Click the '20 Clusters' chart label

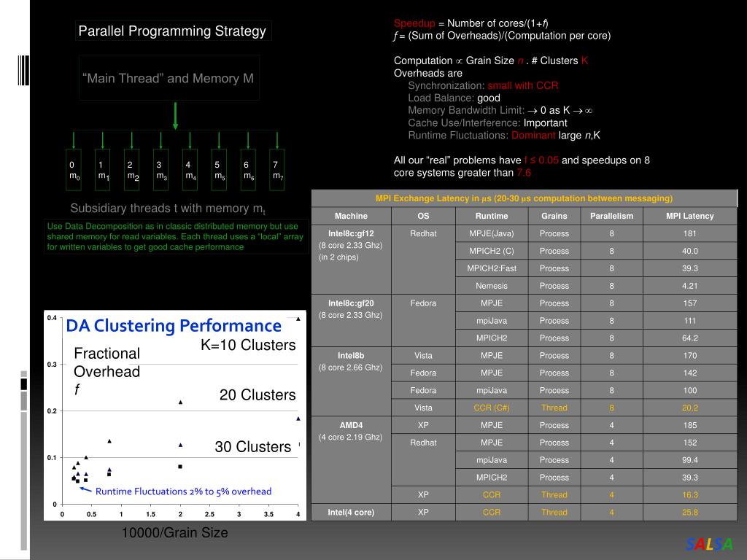pyautogui.click(x=258, y=394)
